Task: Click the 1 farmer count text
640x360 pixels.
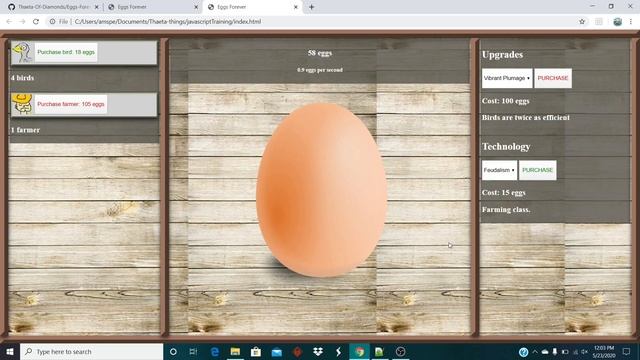Action: [x=25, y=130]
